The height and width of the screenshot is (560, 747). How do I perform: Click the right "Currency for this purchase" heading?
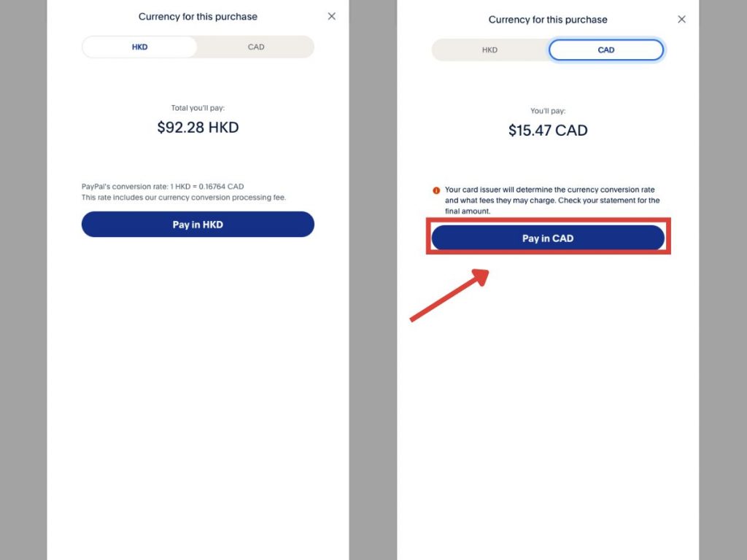click(x=548, y=20)
